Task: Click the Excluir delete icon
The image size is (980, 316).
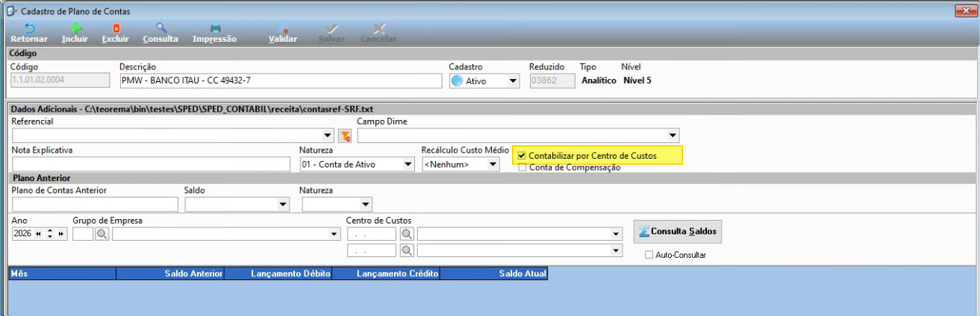Action: (116, 28)
